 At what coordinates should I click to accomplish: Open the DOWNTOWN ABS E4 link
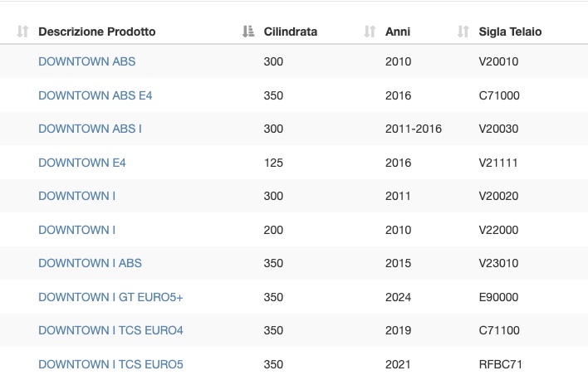tap(96, 95)
